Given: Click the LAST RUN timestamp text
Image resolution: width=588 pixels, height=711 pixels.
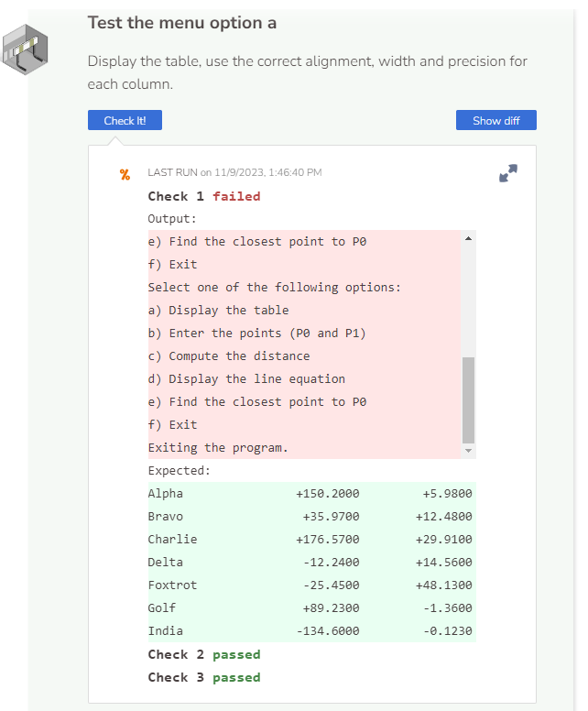Looking at the screenshot, I should click(x=234, y=172).
